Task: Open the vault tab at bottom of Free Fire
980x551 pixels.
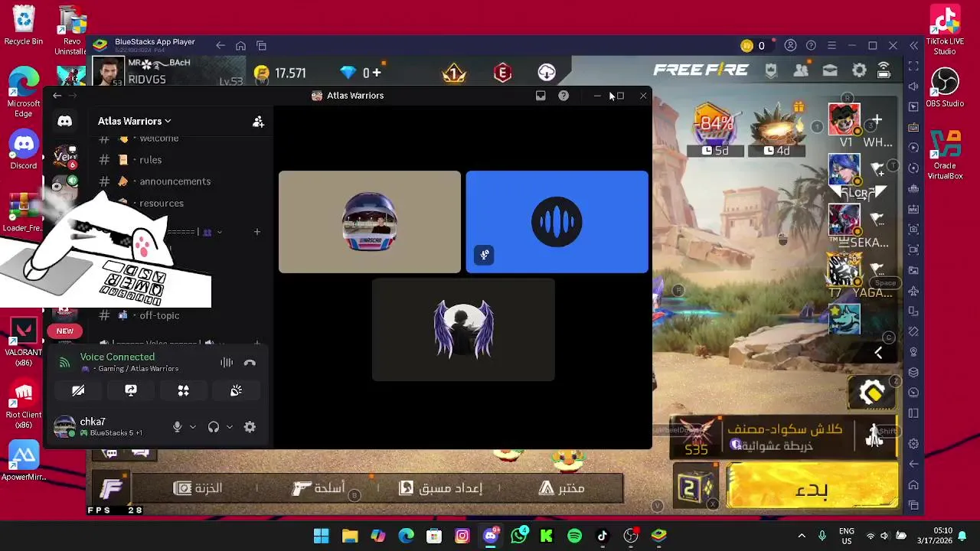Action: [x=198, y=488]
